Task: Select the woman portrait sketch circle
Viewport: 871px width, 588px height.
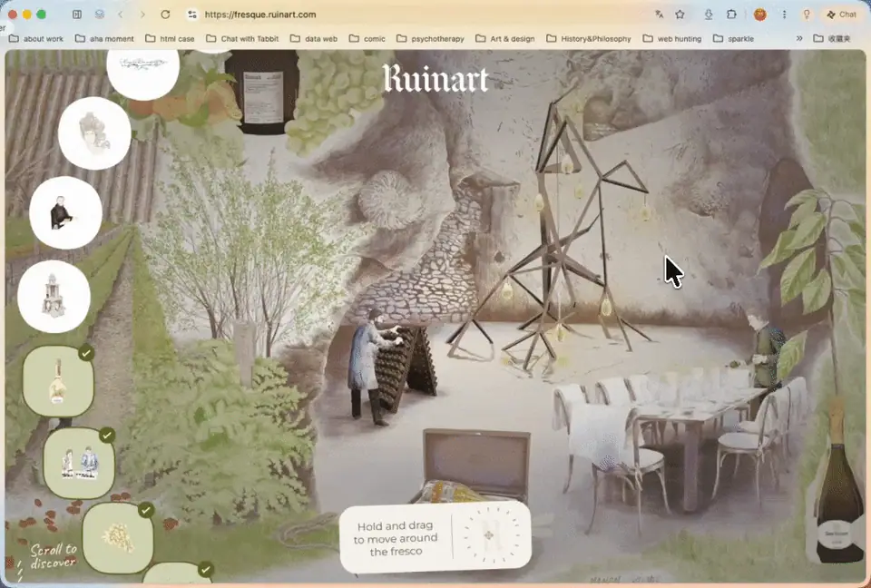Action: pyautogui.click(x=94, y=132)
